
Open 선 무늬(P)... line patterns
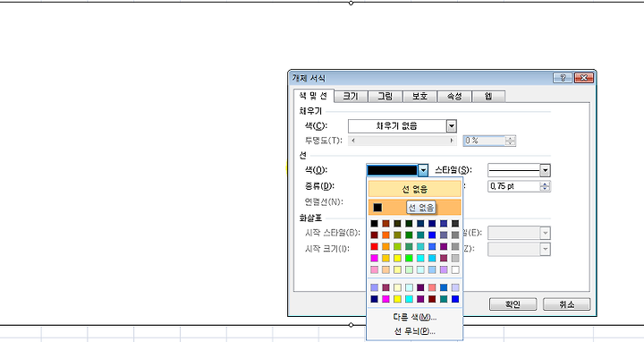click(415, 331)
